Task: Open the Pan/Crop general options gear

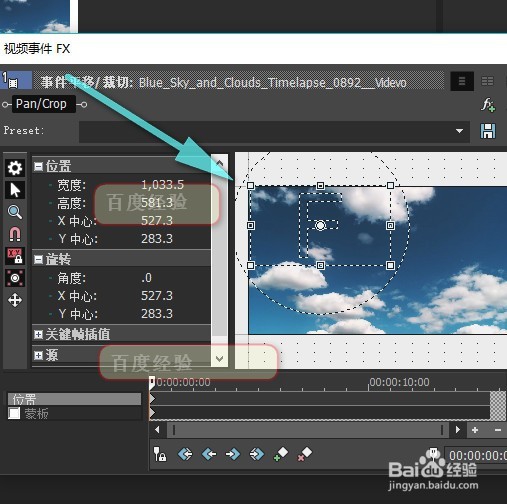Action: 15,168
